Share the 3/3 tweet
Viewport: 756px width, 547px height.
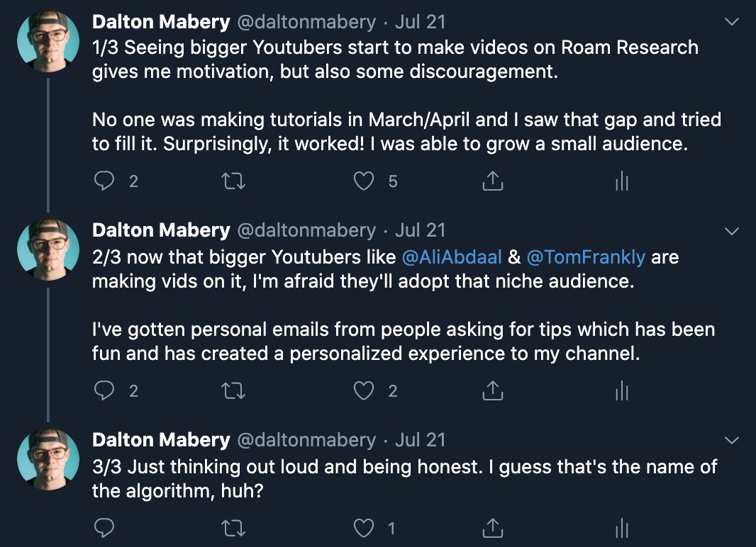pyautogui.click(x=493, y=528)
